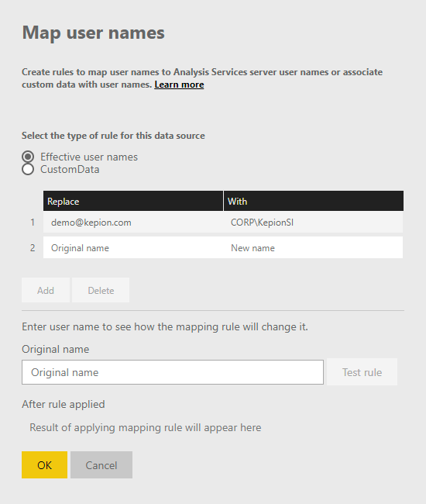Select the CustomData radio option
Screen dimensions: 426x504
(28, 169)
